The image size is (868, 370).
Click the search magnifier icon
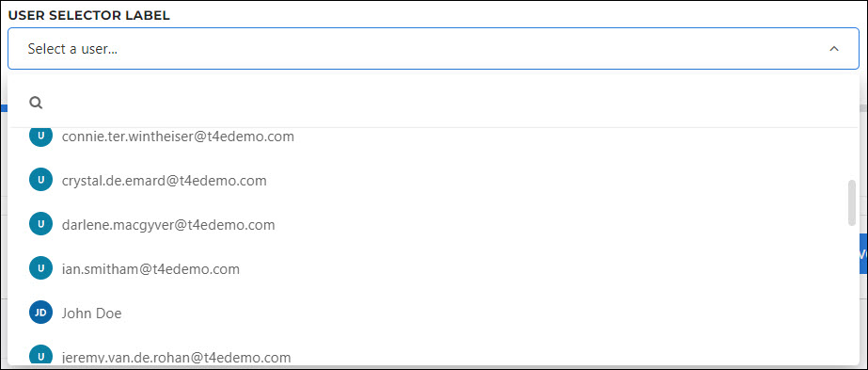36,103
